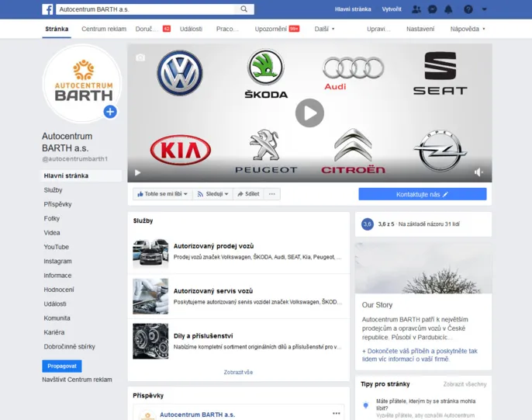This screenshot has width=532, height=420.
Task: Open 'Události' in left sidebar
Action: 55,304
